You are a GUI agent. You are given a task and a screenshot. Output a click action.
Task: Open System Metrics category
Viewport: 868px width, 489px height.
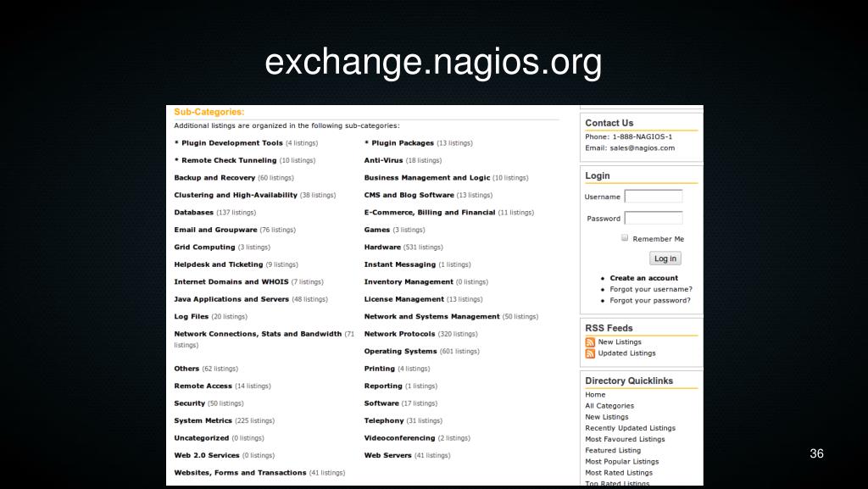(203, 421)
